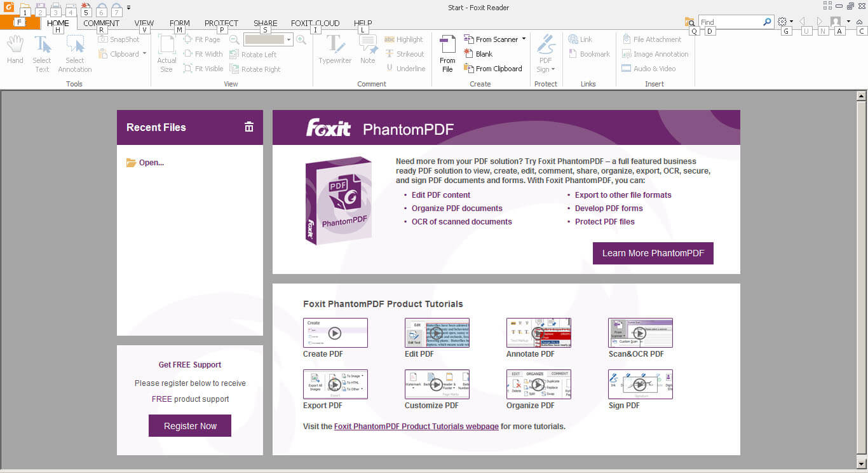Select the Note comment tool
Screen dimensions: 868x473
pos(367,50)
